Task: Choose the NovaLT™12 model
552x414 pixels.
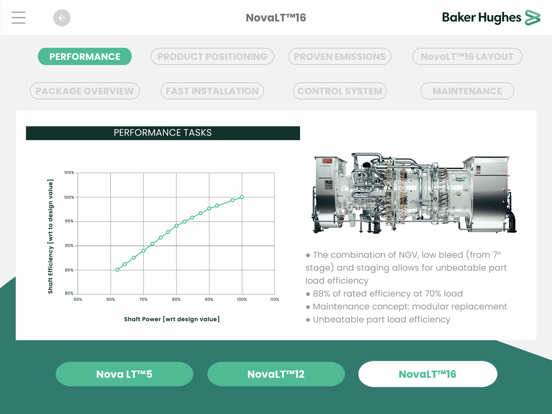Action: click(276, 374)
